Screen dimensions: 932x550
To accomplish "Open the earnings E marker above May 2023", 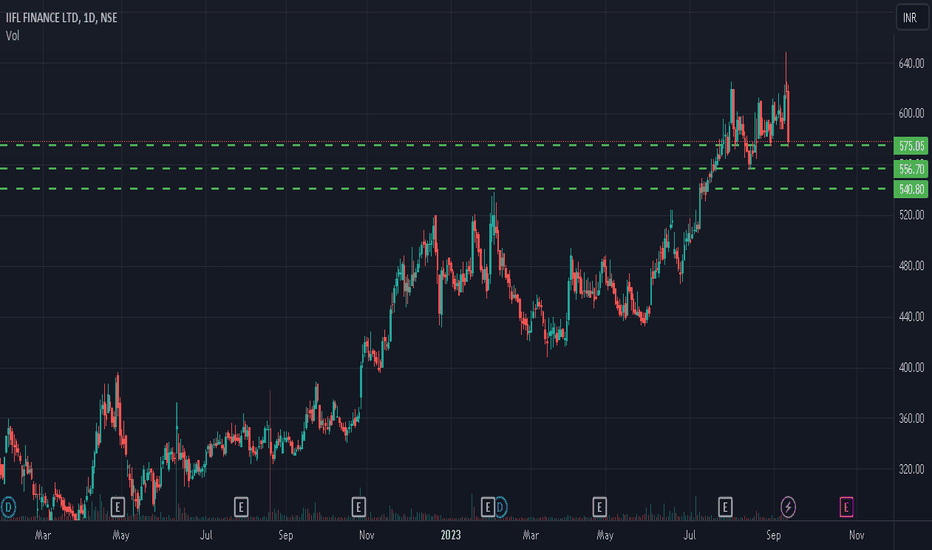I will [599, 507].
